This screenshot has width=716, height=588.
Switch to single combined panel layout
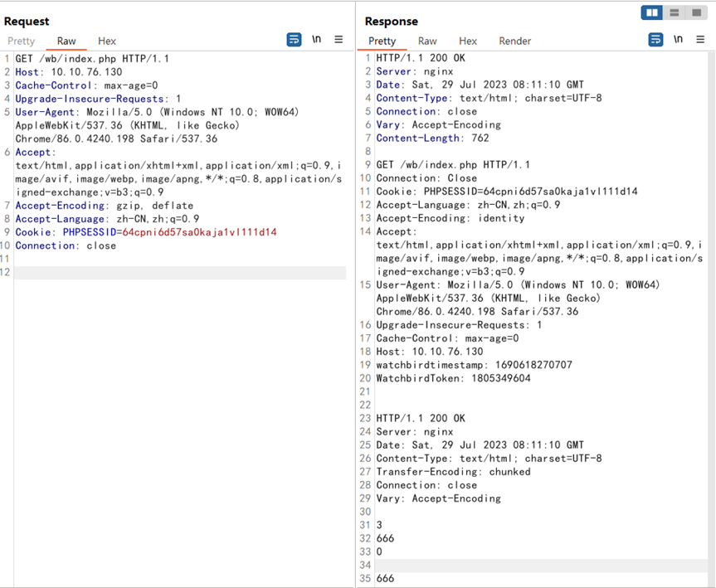pos(696,12)
